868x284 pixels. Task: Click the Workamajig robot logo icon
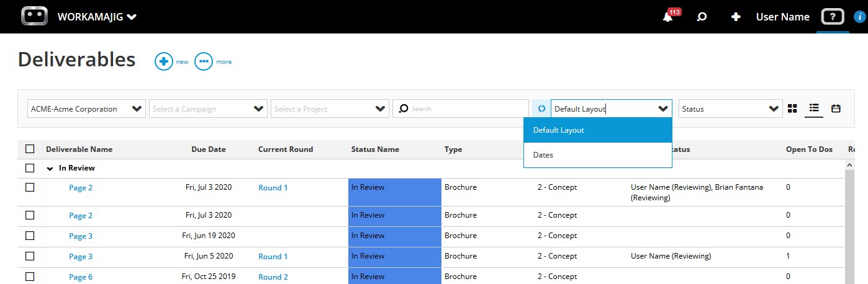(34, 16)
